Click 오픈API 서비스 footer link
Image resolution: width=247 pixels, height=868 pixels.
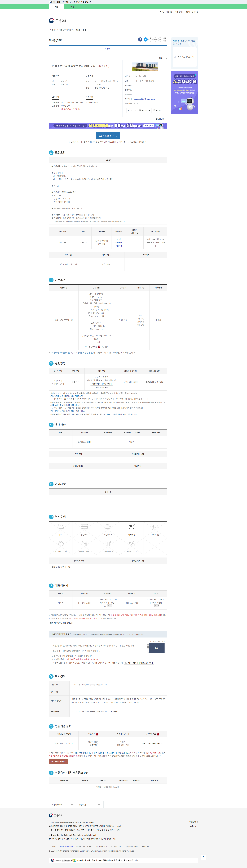click(116, 846)
